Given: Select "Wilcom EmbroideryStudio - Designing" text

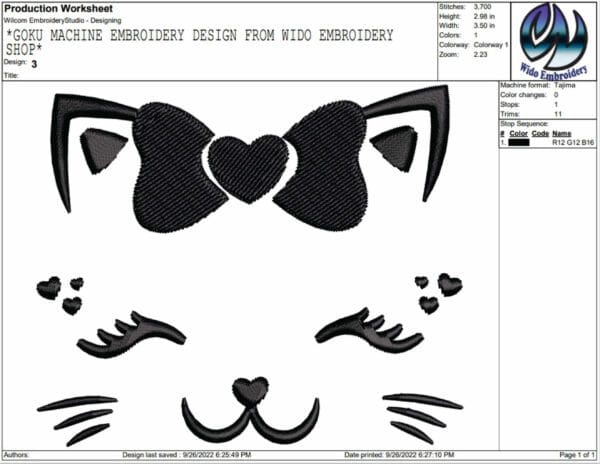Looking at the screenshot, I should [x=62, y=20].
